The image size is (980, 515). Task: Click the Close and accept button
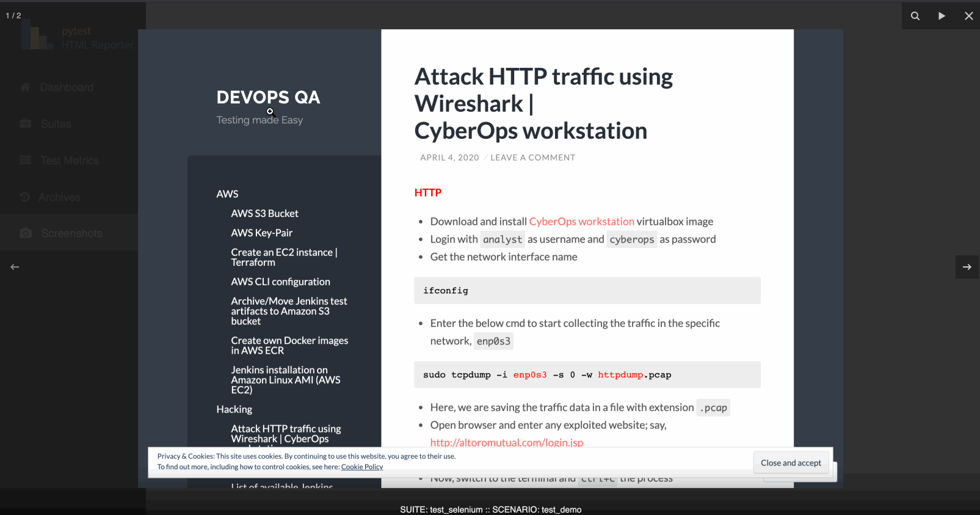pos(791,463)
